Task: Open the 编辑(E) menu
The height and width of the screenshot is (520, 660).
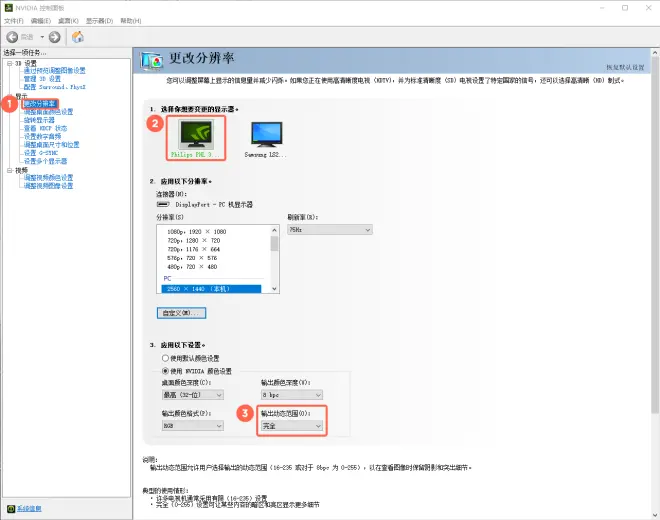Action: (x=41, y=21)
